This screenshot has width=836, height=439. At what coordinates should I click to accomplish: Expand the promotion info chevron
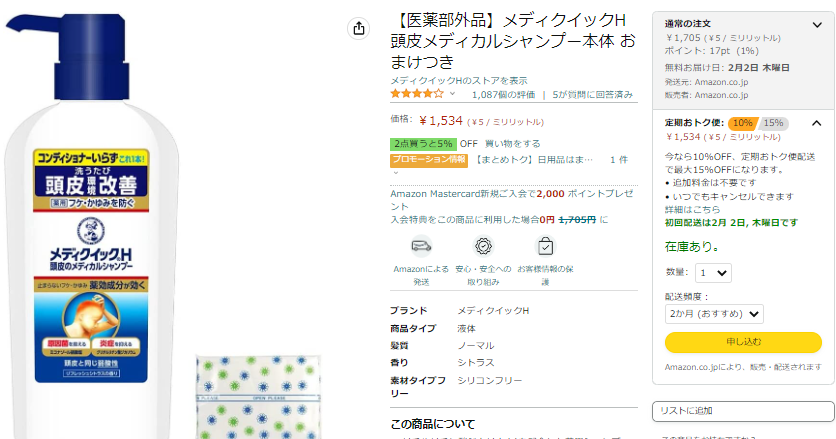(396, 173)
